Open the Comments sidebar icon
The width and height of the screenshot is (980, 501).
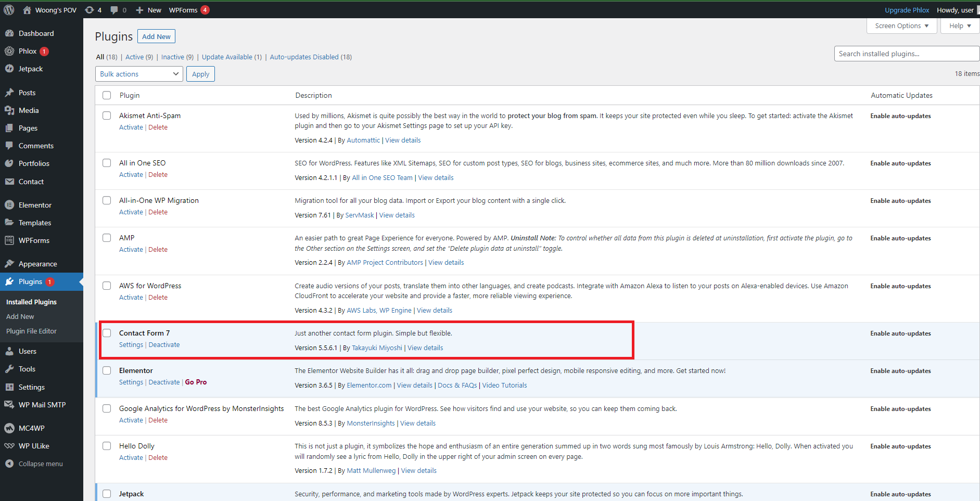(9, 146)
